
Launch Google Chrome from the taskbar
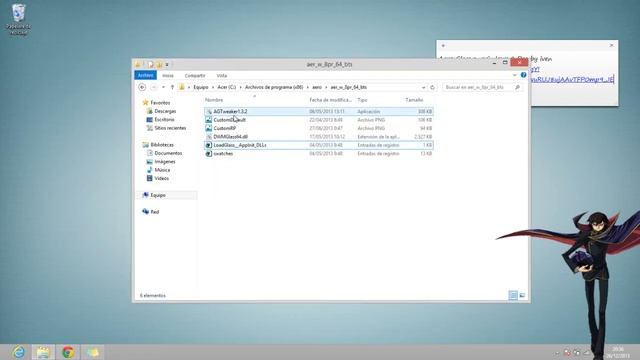point(68,352)
